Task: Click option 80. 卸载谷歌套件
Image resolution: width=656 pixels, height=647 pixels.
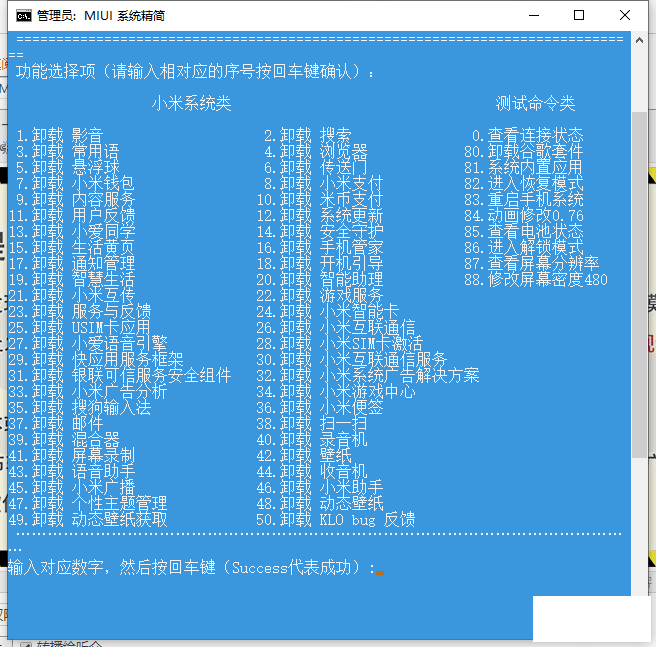Action: click(x=523, y=151)
